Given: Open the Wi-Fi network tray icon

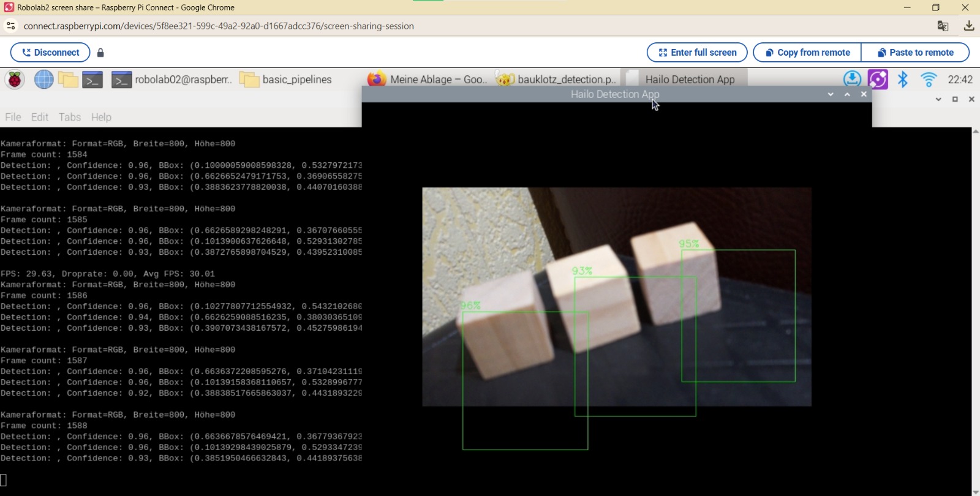Looking at the screenshot, I should (929, 80).
